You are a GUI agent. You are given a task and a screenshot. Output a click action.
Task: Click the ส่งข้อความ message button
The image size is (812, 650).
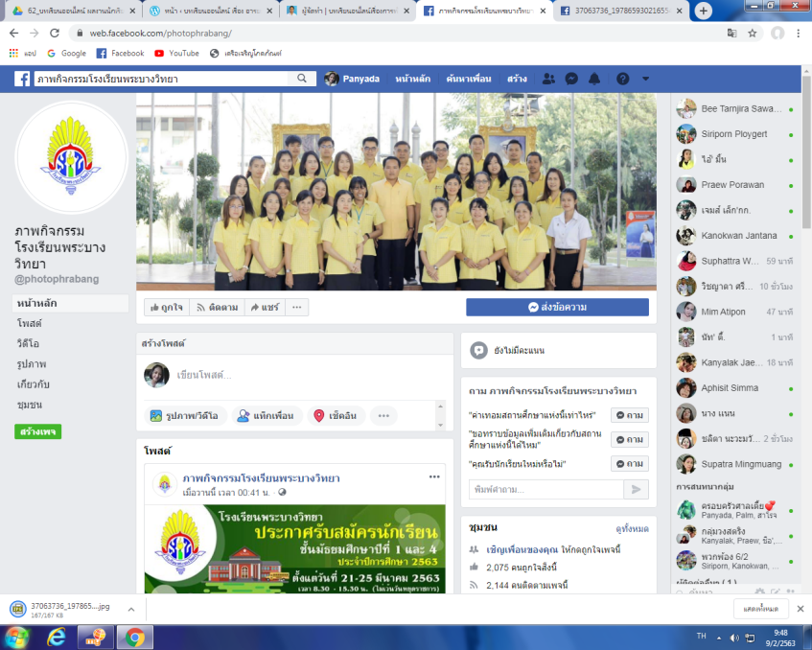pos(557,308)
